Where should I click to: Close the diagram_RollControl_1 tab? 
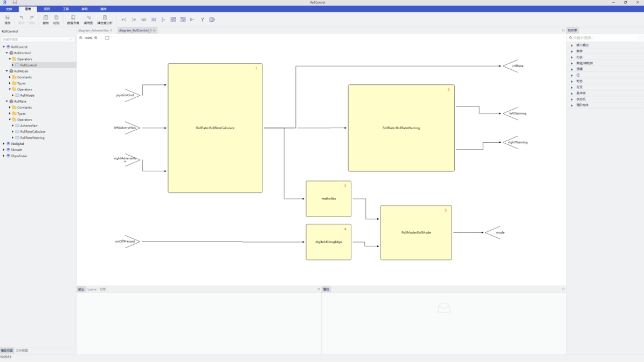(x=154, y=31)
